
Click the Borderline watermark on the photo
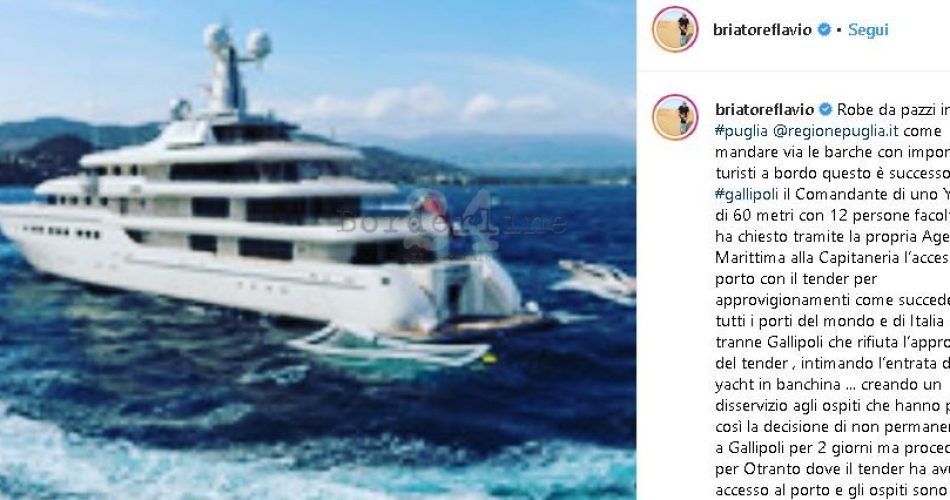(451, 222)
